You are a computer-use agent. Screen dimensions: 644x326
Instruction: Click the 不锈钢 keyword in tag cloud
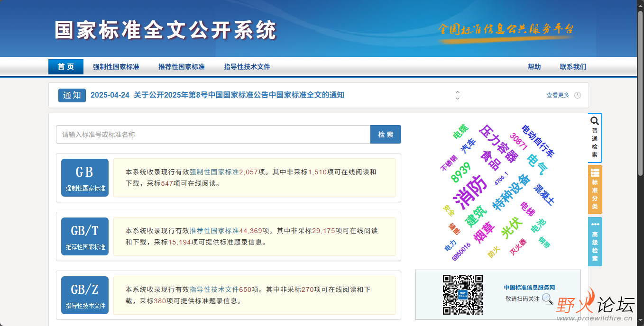(x=449, y=163)
